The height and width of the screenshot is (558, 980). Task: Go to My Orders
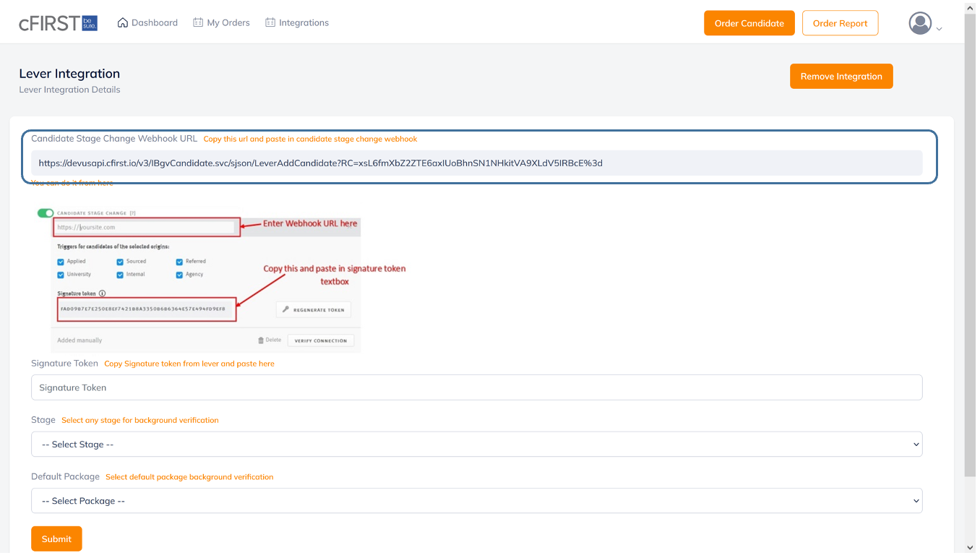click(221, 23)
